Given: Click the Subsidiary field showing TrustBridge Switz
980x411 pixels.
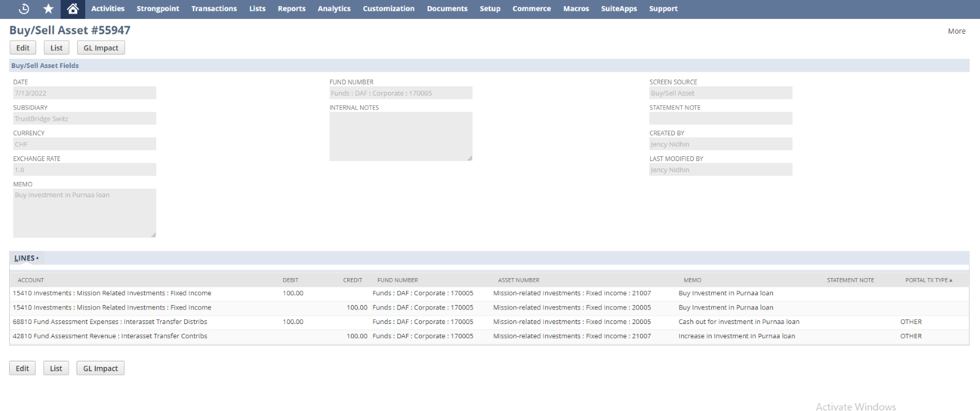Looking at the screenshot, I should (x=85, y=119).
